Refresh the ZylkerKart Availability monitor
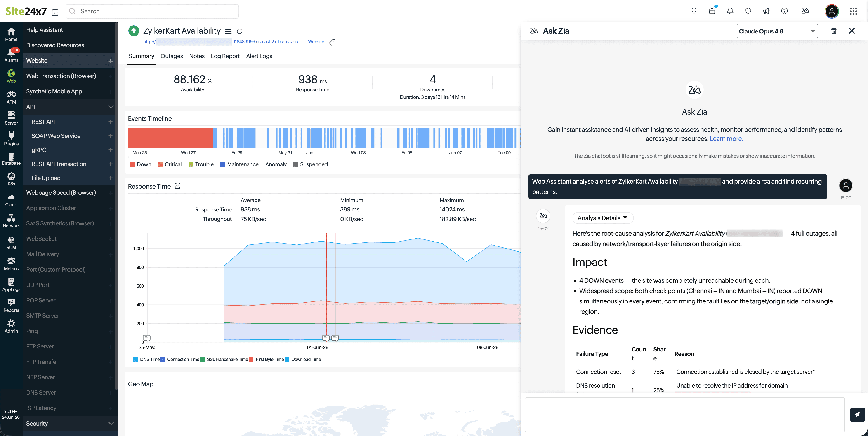Viewport: 868px width, 436px height. 240,31
